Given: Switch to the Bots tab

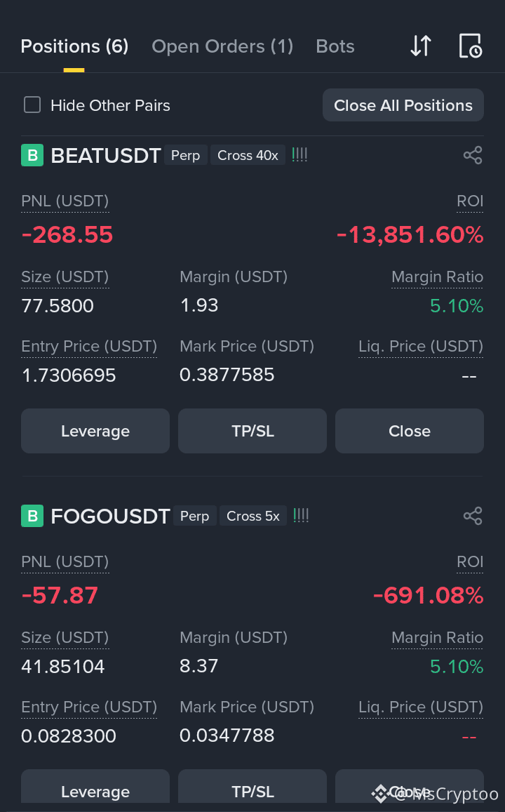Looking at the screenshot, I should point(335,46).
